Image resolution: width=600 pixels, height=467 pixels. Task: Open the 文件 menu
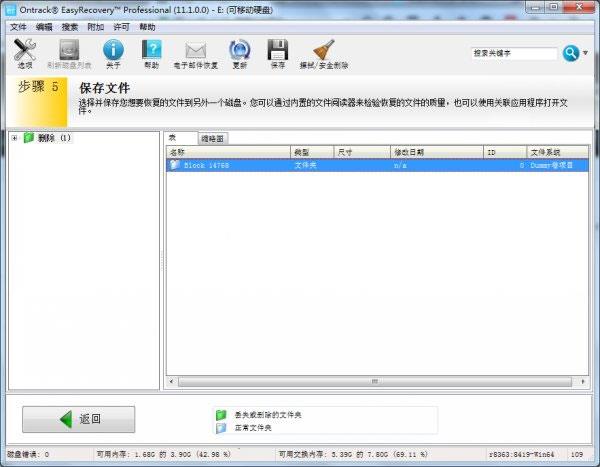coord(18,27)
